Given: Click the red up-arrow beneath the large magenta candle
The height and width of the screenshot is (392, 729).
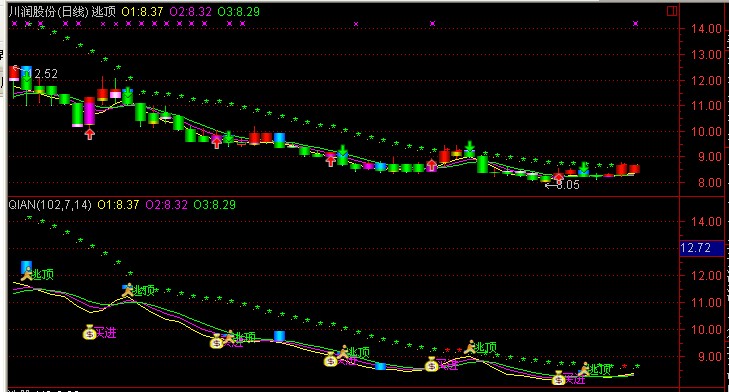Looking at the screenshot, I should coord(90,134).
